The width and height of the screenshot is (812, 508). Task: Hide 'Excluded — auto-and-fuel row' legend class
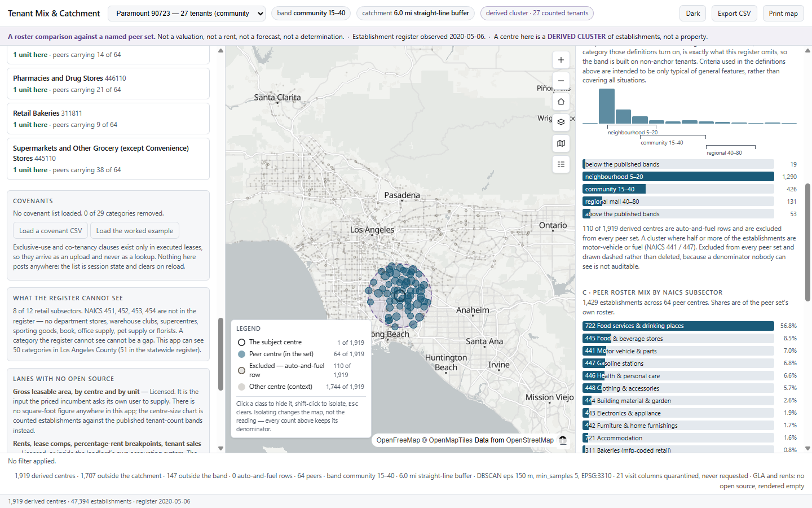(301, 370)
